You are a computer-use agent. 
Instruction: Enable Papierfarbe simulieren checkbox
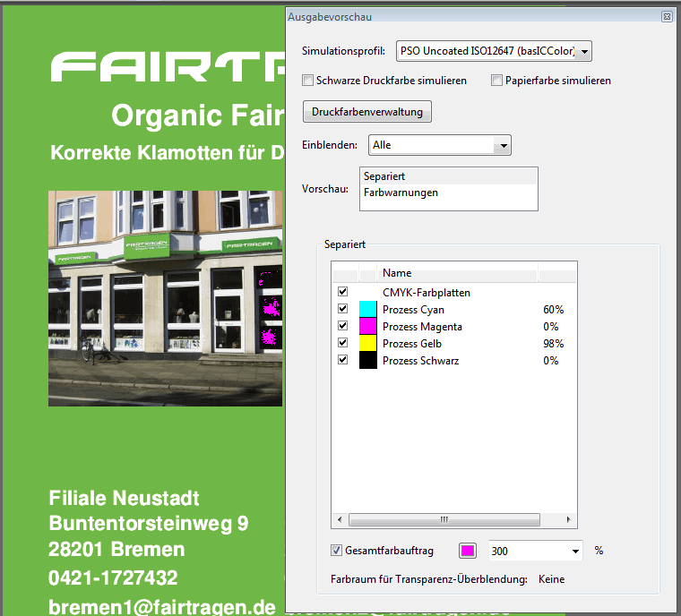[497, 81]
